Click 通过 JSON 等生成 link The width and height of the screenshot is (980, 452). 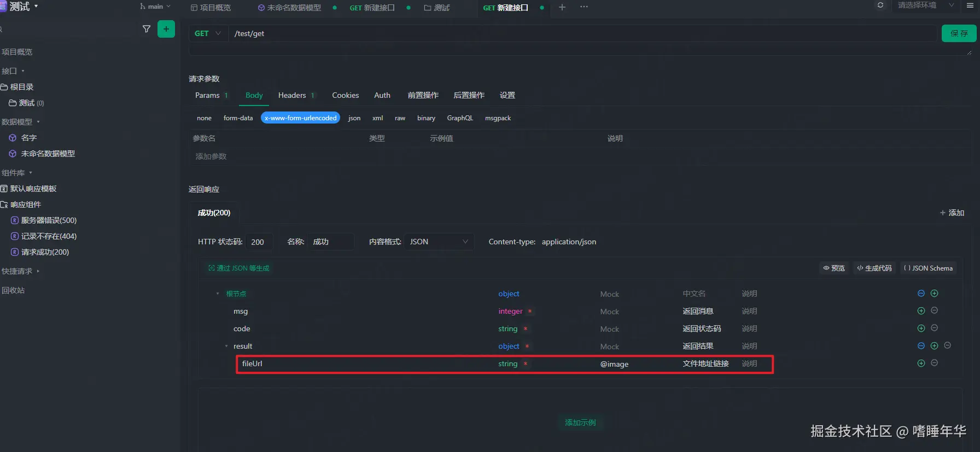coord(238,268)
